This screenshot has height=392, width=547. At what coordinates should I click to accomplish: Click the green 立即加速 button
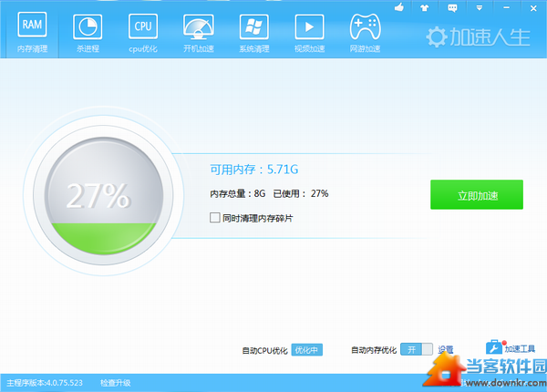477,194
